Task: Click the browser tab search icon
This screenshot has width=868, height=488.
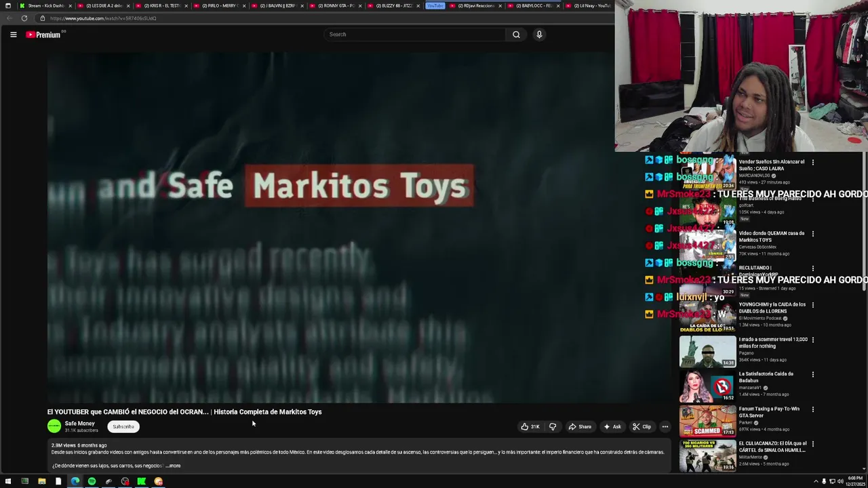Action: tap(7, 5)
